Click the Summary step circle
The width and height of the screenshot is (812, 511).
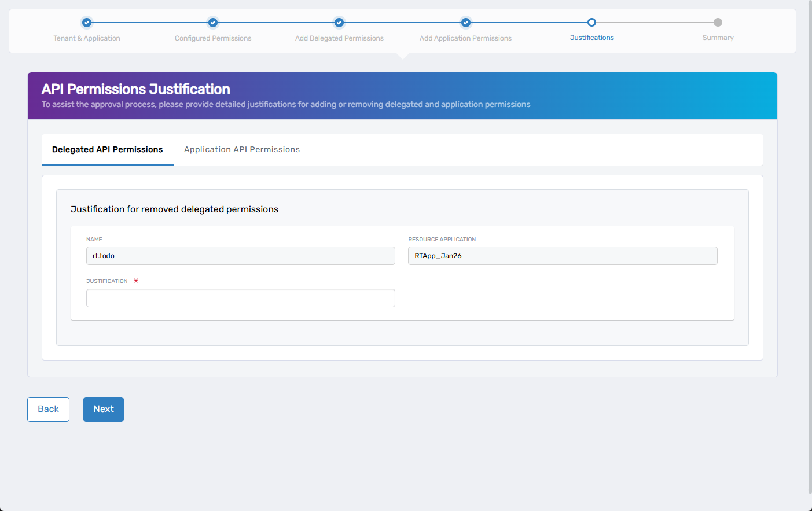(718, 23)
